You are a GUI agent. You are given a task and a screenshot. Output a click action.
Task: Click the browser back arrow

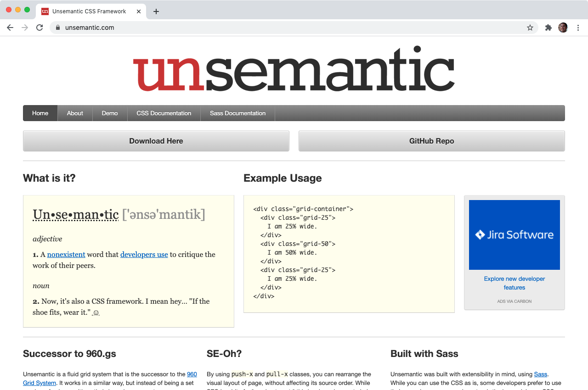pos(10,28)
